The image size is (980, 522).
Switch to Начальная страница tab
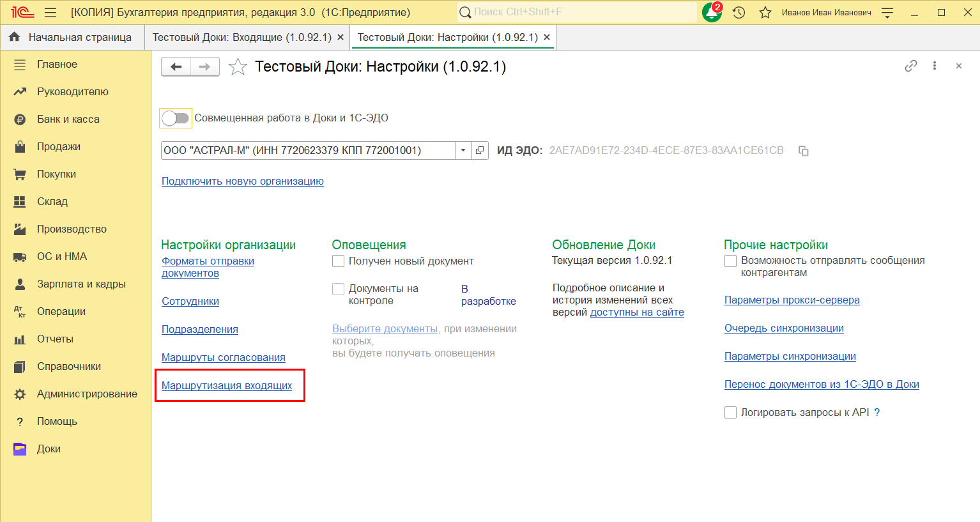click(72, 37)
